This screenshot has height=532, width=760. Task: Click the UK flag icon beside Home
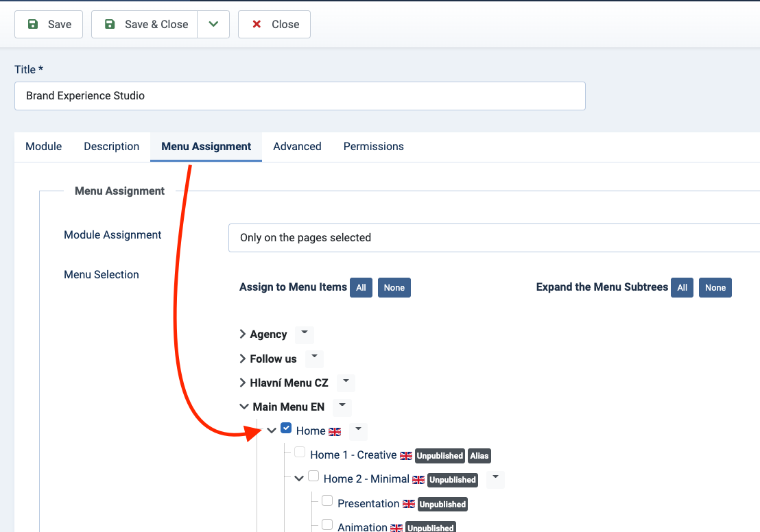pos(335,432)
